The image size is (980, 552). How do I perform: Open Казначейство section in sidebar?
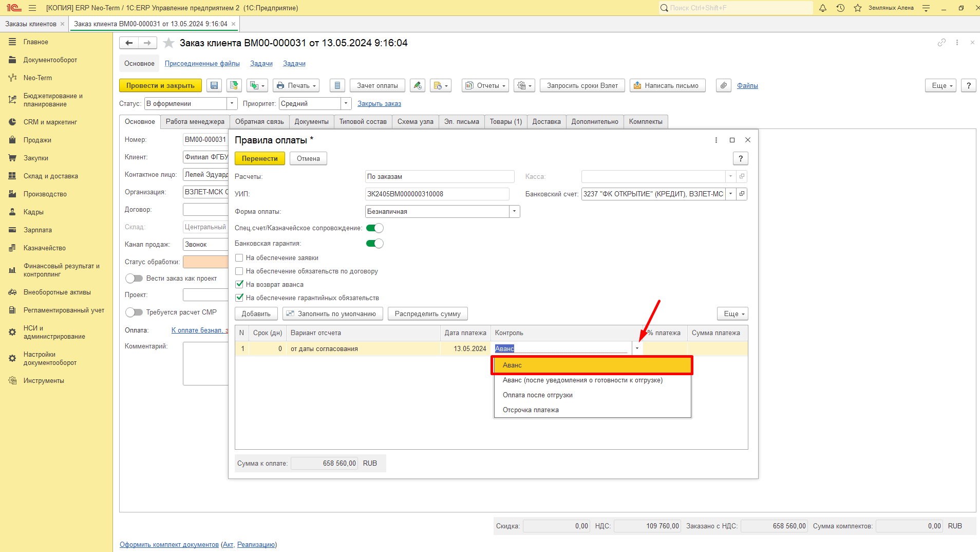[x=45, y=248]
